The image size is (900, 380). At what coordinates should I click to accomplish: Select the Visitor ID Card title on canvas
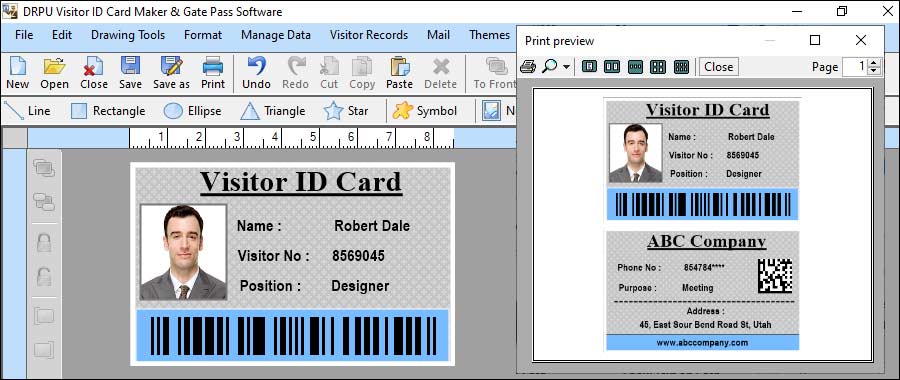pyautogui.click(x=301, y=183)
